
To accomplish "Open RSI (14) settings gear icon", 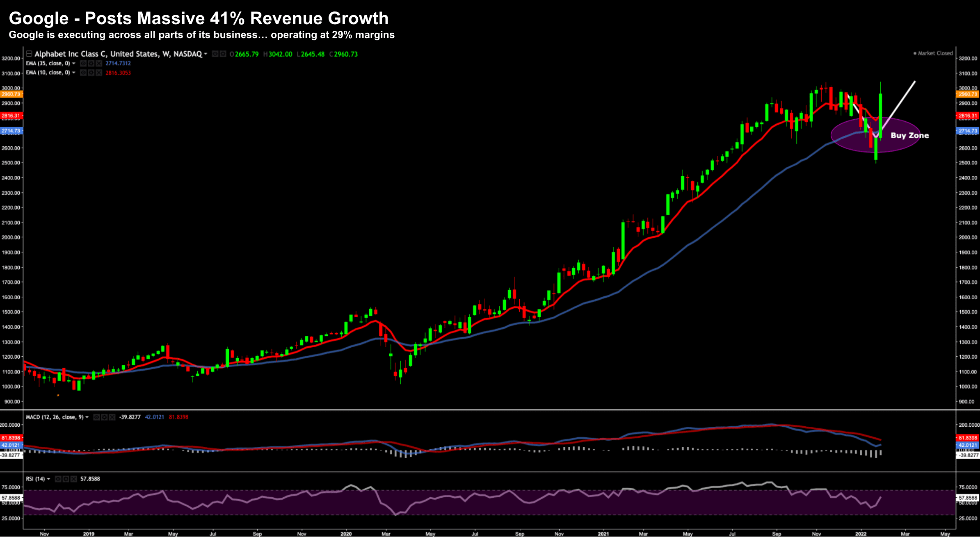I will coord(66,479).
